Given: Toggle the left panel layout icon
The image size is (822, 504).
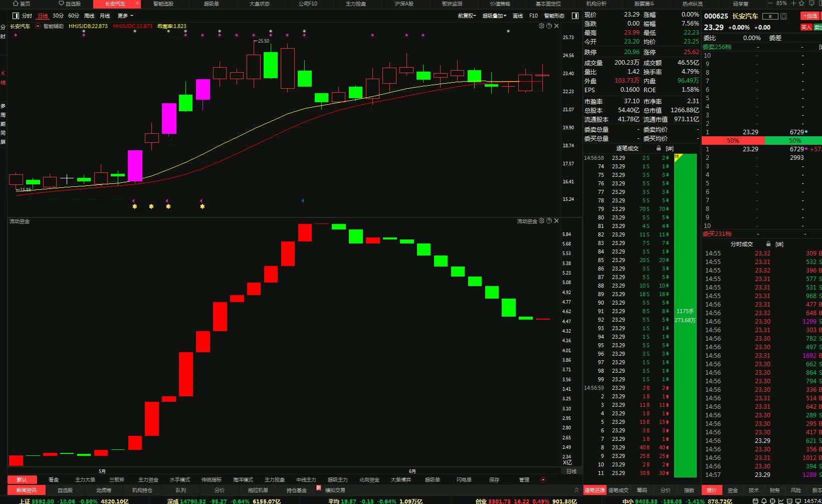Looking at the screenshot, I should pyautogui.click(x=16, y=16).
